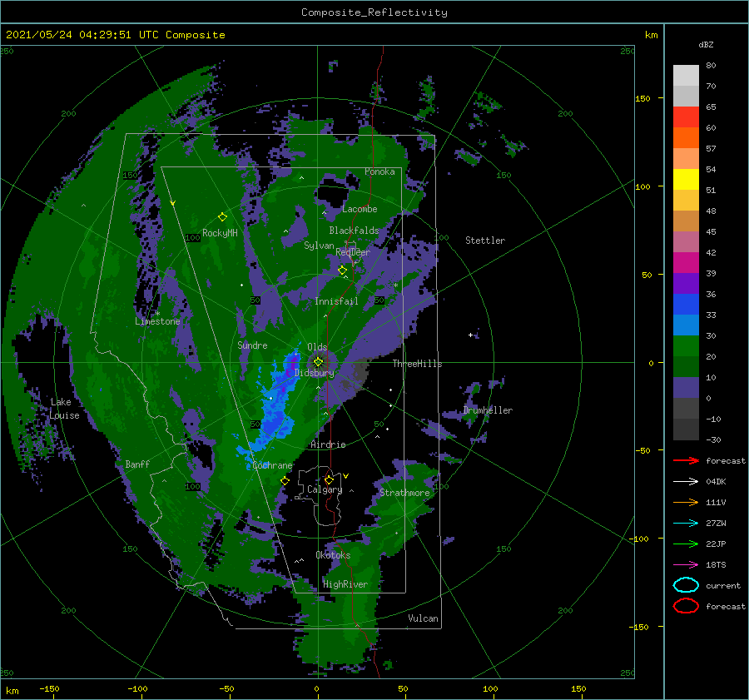
Task: Select the yellow 51-54 dBZ color swatch
Action: pyautogui.click(x=686, y=180)
